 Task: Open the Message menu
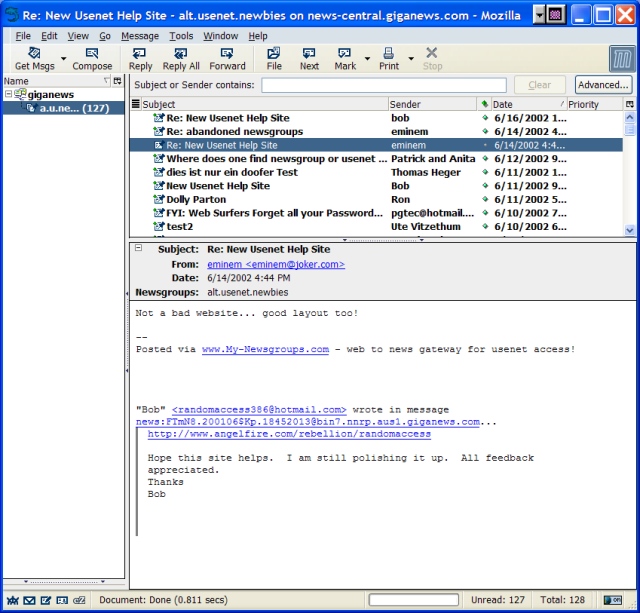click(139, 36)
